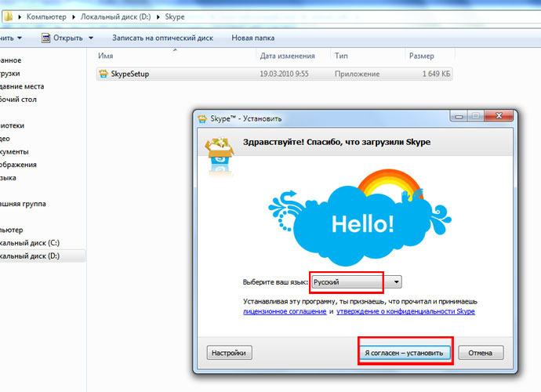Click Локальный диск (D:) in breadcrumb
Screen dimensions: 541x392
(115, 17)
